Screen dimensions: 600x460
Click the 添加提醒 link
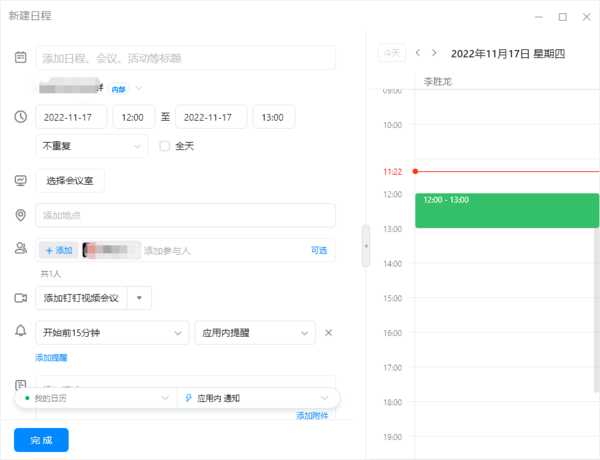51,357
